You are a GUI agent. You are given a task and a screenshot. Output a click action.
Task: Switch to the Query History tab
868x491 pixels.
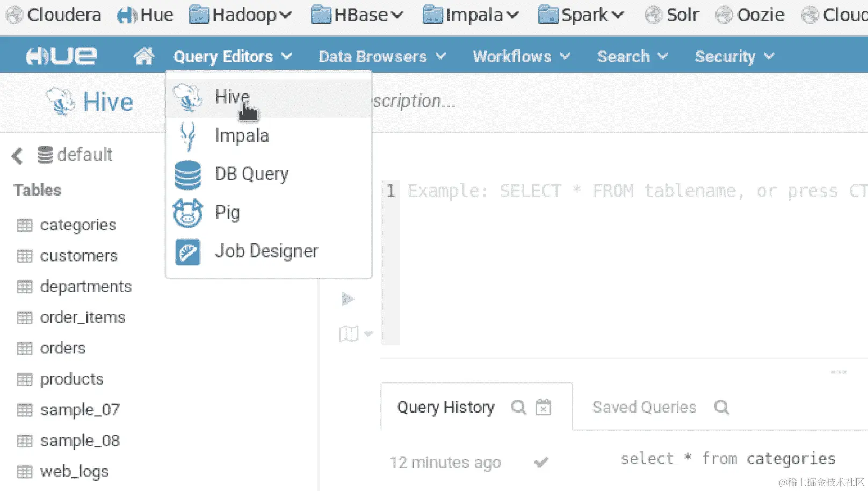pos(446,407)
